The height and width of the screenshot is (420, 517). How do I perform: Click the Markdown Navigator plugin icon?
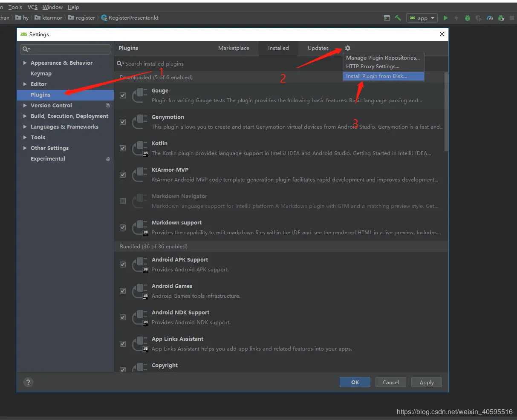tap(140, 201)
